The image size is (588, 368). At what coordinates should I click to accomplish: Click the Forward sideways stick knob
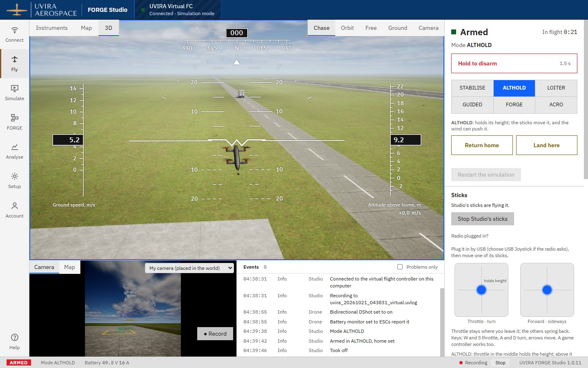tap(547, 290)
